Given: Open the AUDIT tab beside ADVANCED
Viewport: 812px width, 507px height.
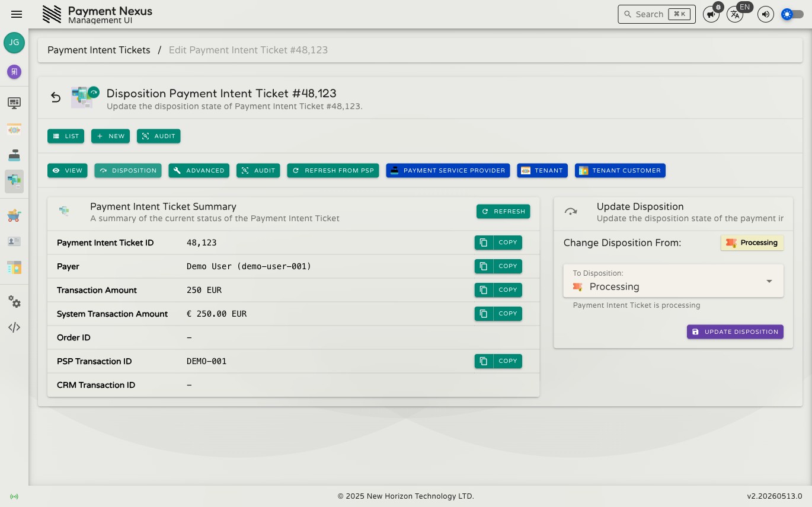Looking at the screenshot, I should tap(258, 171).
